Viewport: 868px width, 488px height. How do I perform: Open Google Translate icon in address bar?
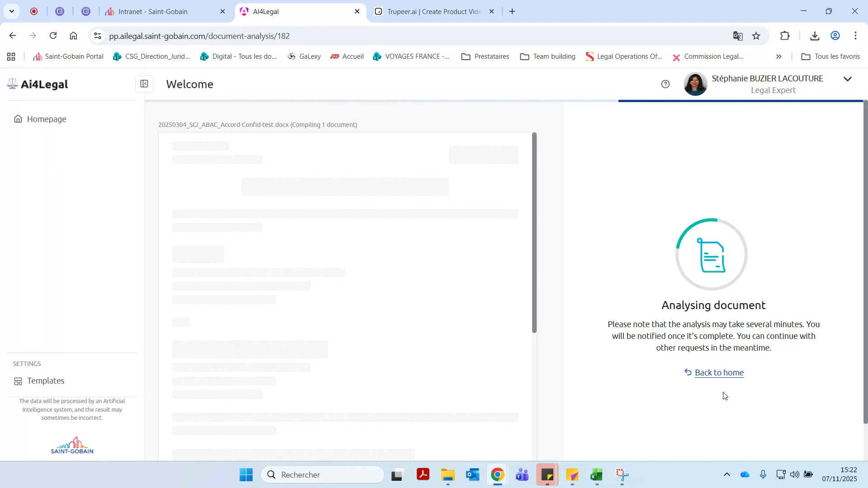pos(738,36)
